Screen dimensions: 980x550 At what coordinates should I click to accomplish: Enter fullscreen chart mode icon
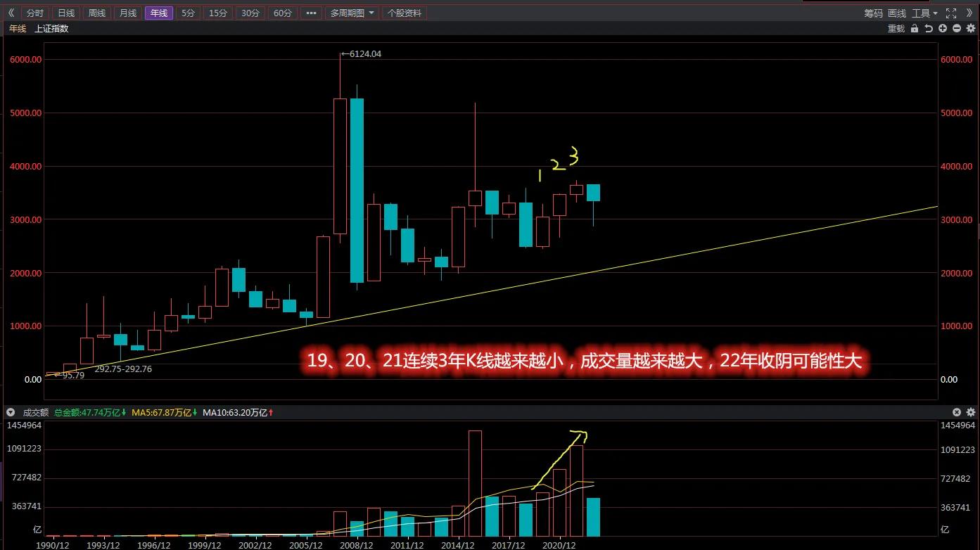[951, 13]
